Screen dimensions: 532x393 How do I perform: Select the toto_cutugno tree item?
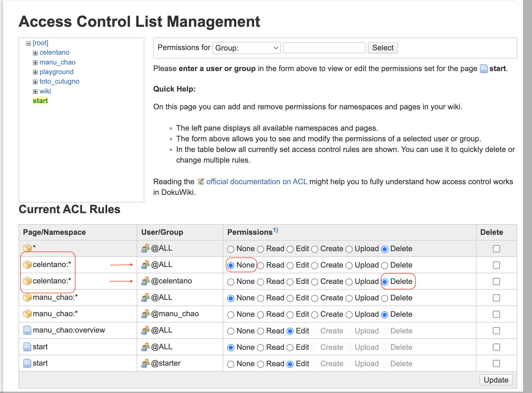click(x=59, y=81)
